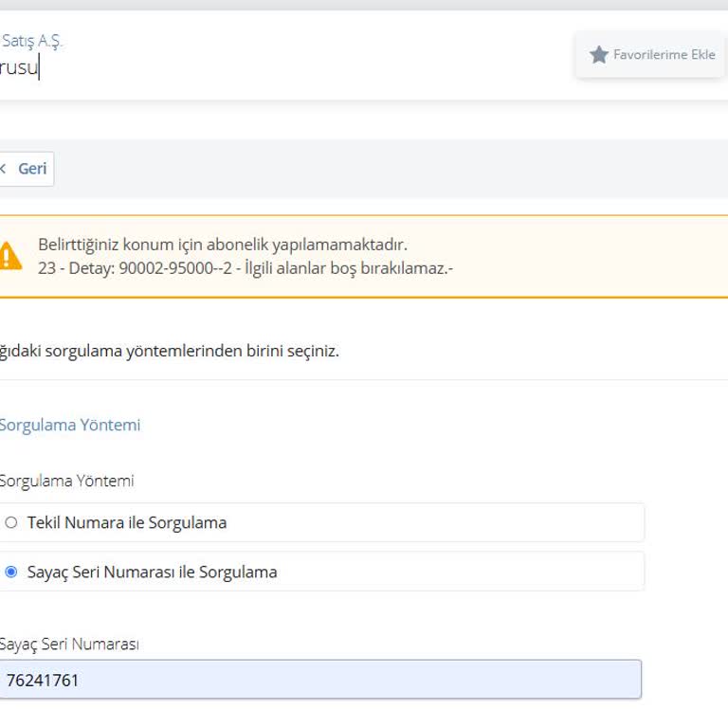This screenshot has width=728, height=728.
Task: Go back using the Geri text
Action: click(32, 169)
